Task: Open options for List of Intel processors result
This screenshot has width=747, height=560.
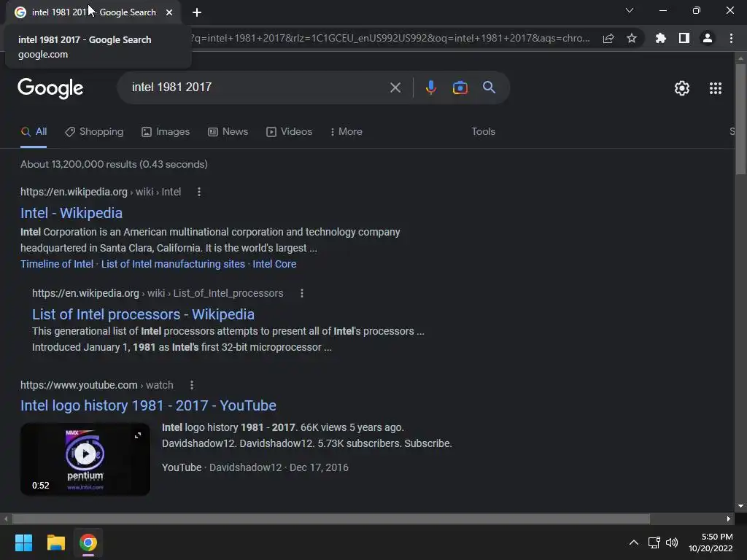Action: pyautogui.click(x=301, y=293)
